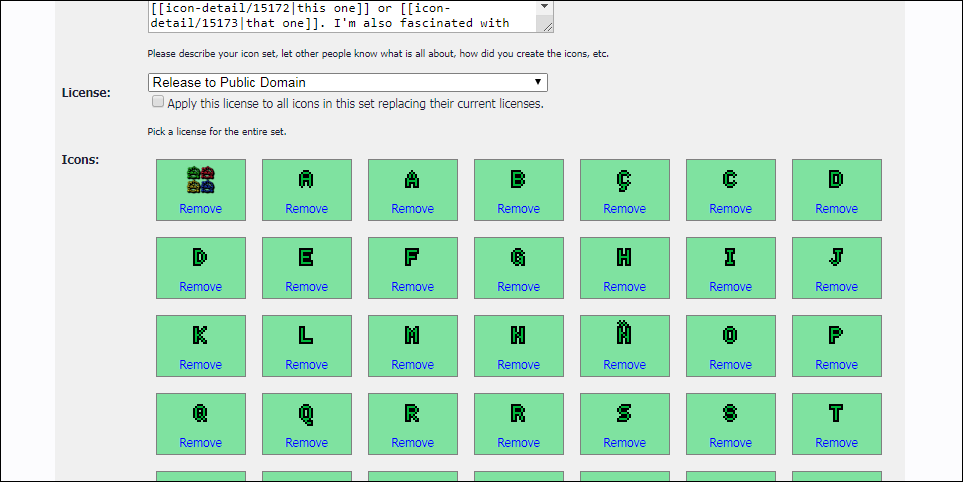Click the letter B icon
963x482 pixels.
tap(518, 179)
